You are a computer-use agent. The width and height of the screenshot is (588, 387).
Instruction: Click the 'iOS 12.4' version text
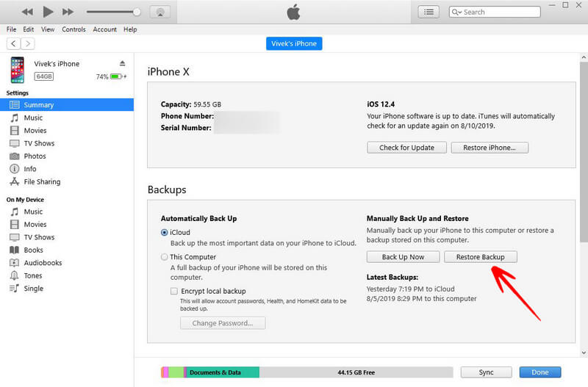click(x=381, y=104)
